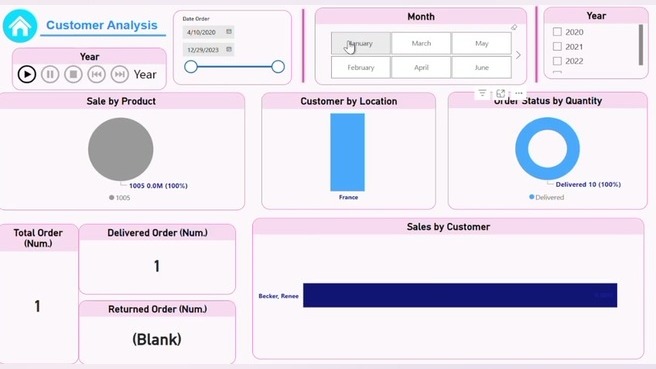Jump to previous year in play axis
The image size is (656, 369).
pos(96,74)
